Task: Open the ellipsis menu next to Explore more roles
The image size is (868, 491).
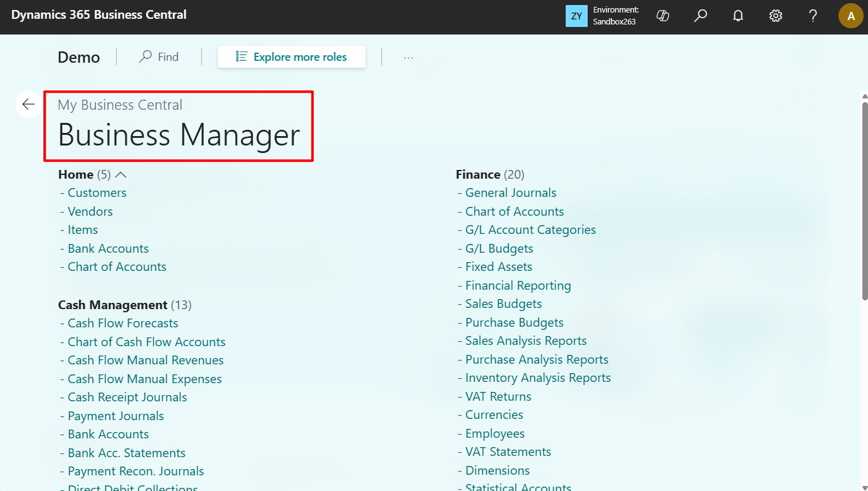Action: 408,56
